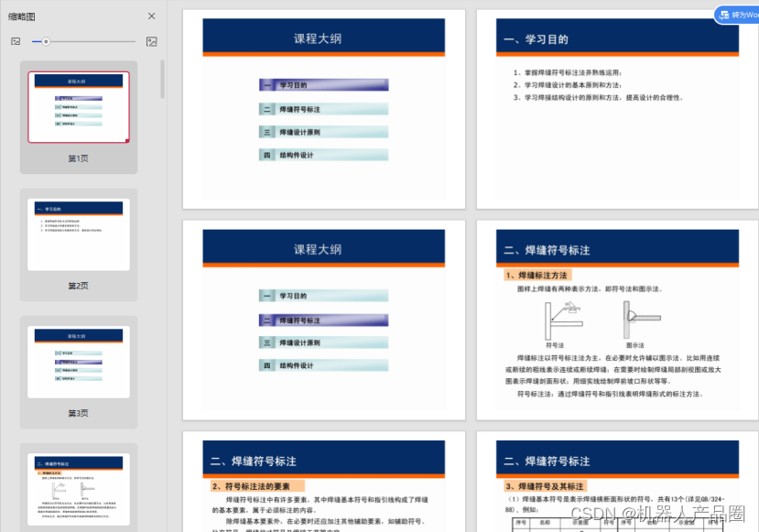Click the 第2页 label

coord(78,286)
